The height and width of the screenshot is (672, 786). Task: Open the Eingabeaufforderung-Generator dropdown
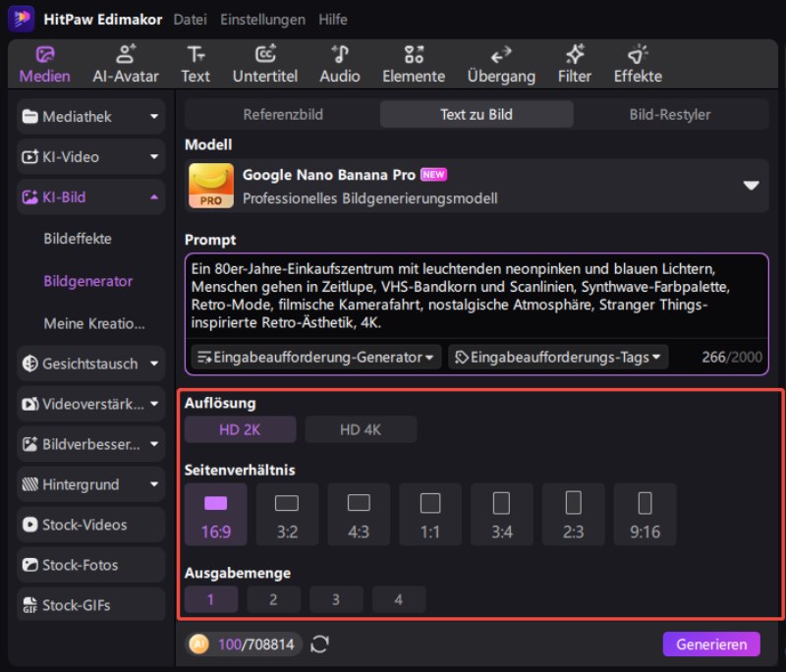point(315,357)
